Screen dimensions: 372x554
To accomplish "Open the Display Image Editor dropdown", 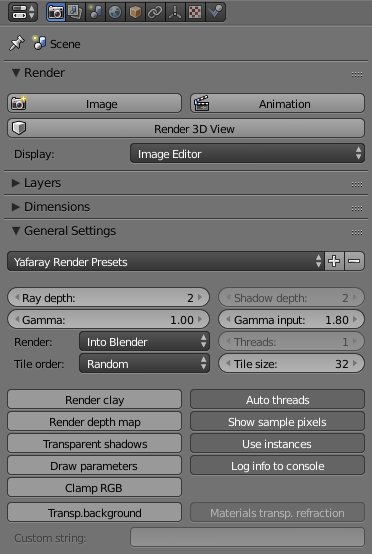I will [247, 153].
